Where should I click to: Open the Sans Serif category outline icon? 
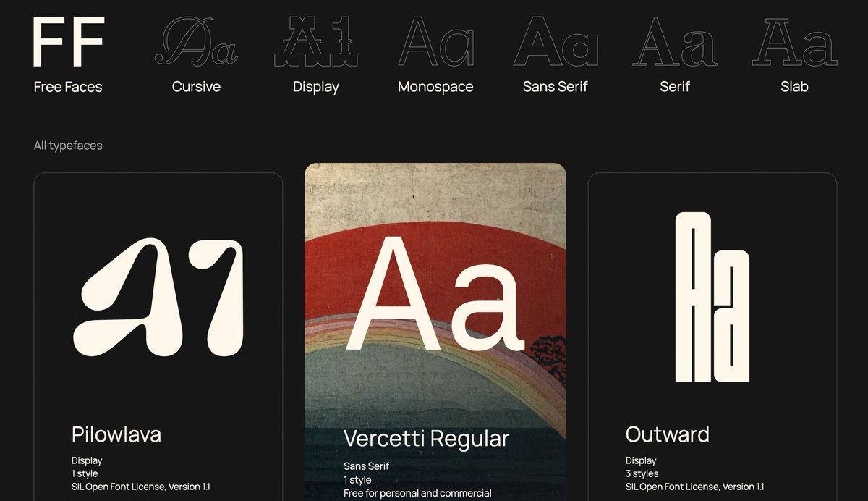coord(556,42)
